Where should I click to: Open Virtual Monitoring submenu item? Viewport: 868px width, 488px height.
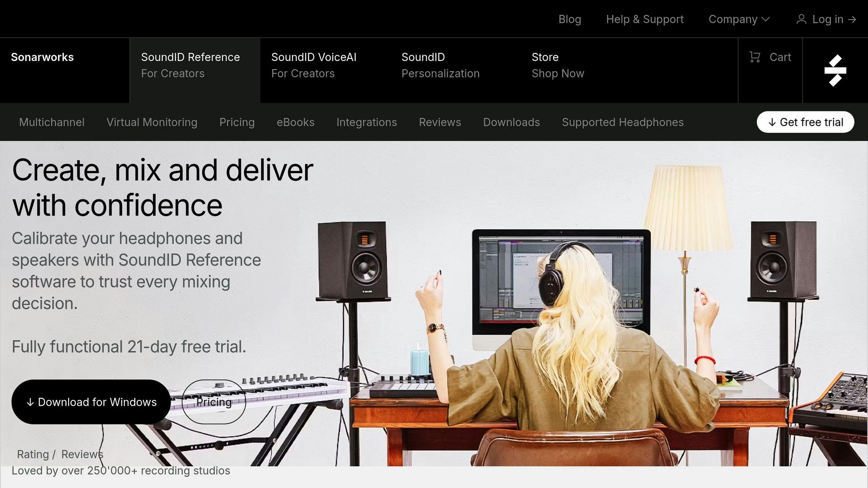click(152, 122)
